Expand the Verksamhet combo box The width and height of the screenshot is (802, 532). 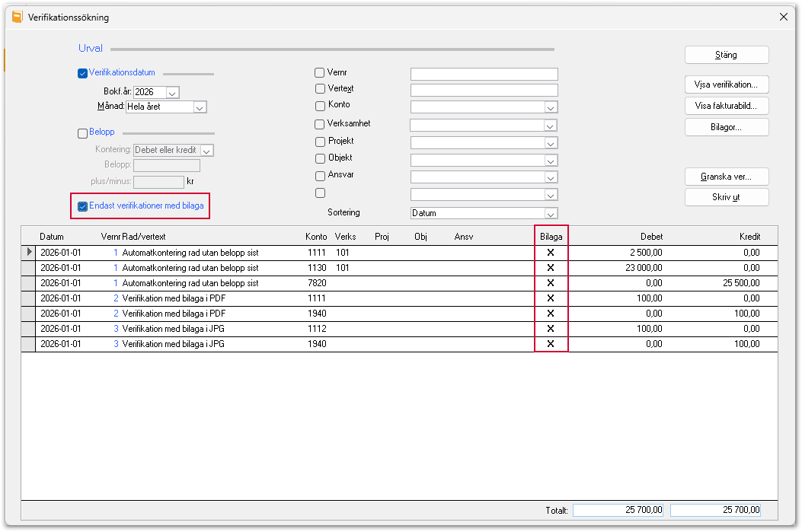click(550, 126)
